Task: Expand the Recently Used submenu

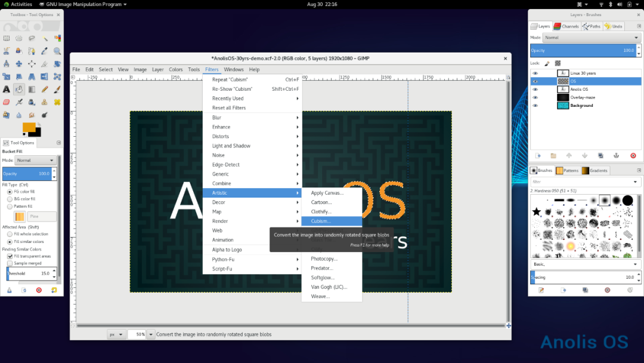Action: pyautogui.click(x=252, y=99)
